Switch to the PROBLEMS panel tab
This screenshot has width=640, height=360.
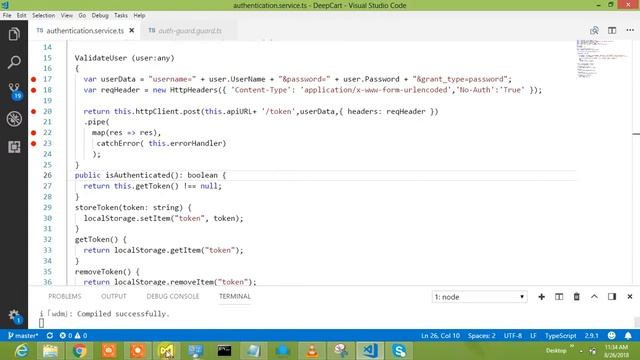(x=64, y=296)
